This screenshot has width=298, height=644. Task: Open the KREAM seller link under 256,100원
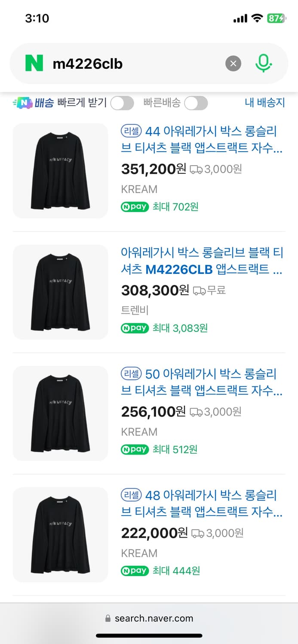pos(139,431)
